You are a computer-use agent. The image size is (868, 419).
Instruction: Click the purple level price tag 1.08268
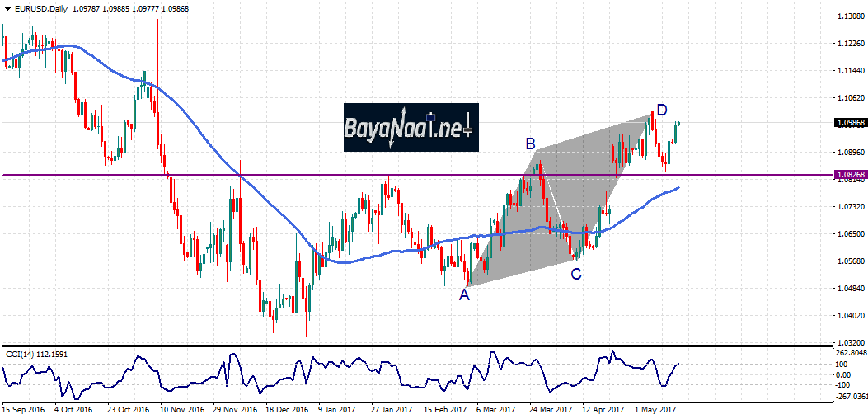pos(849,175)
